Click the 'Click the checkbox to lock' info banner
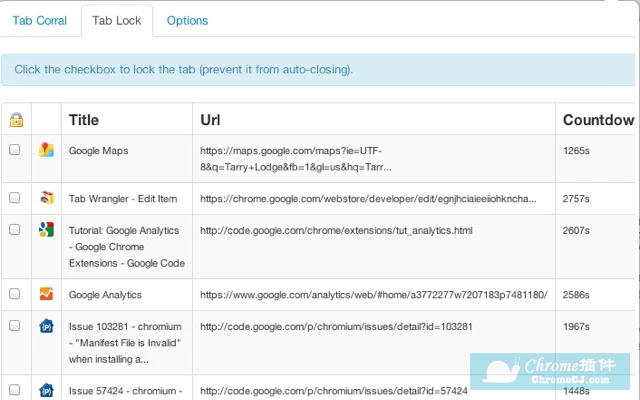 click(x=318, y=70)
